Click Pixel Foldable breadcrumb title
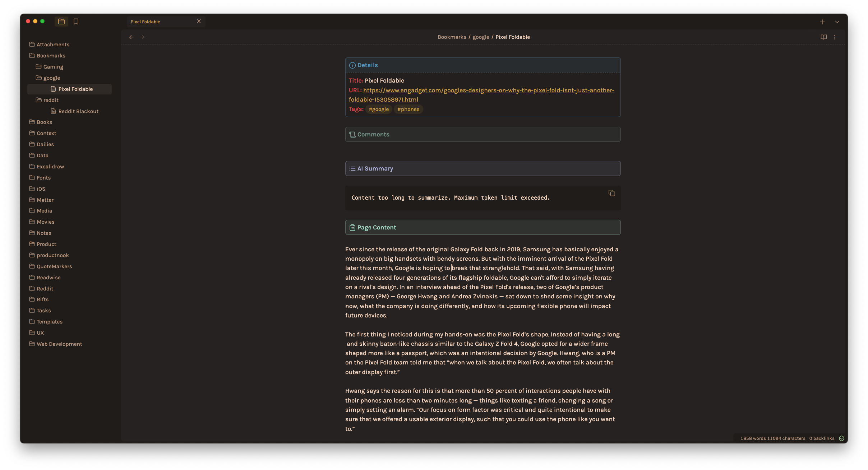This screenshot has width=868, height=470. click(513, 37)
